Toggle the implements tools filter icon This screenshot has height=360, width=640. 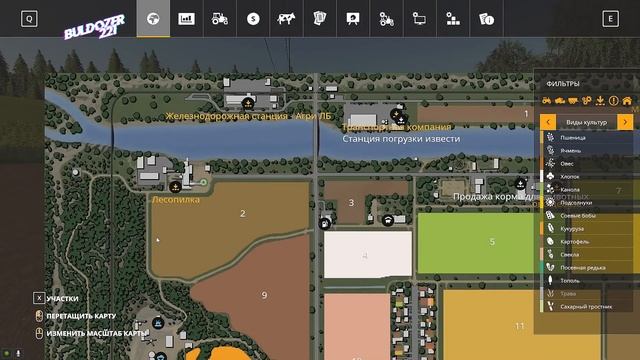pyautogui.click(x=587, y=100)
